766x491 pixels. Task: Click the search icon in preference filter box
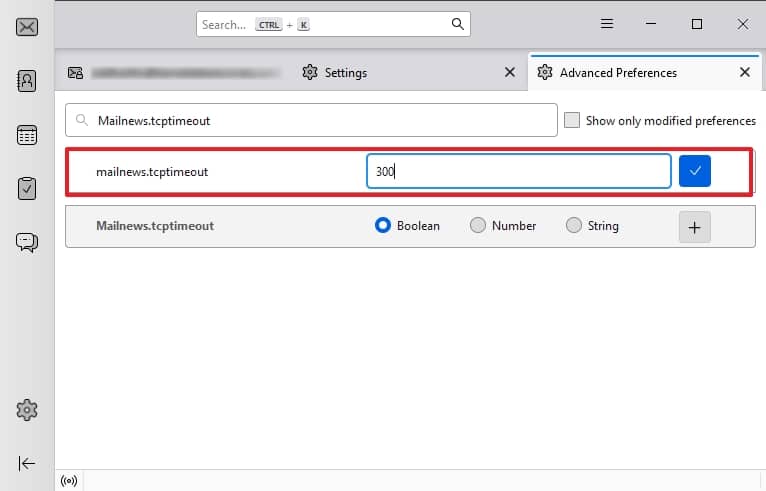tap(82, 120)
